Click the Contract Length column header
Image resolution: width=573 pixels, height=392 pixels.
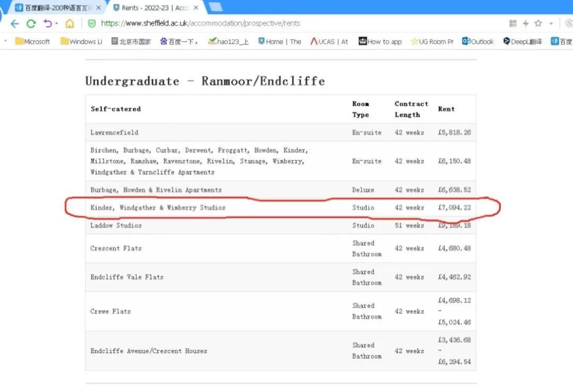(x=411, y=109)
